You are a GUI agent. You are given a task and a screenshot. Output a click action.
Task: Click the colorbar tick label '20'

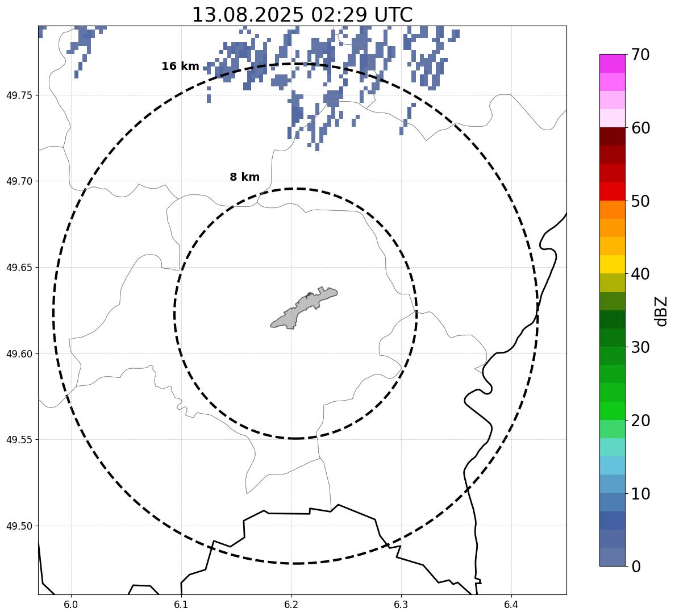point(640,420)
